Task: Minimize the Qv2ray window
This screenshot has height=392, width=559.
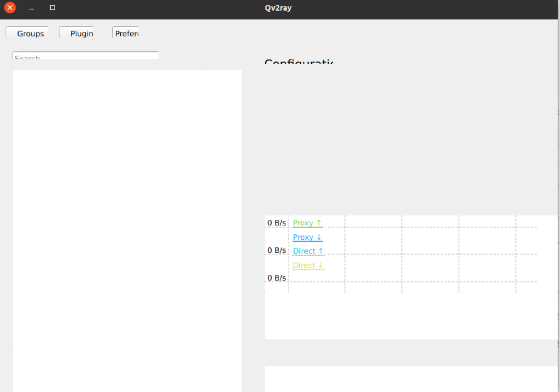Action: click(x=31, y=8)
